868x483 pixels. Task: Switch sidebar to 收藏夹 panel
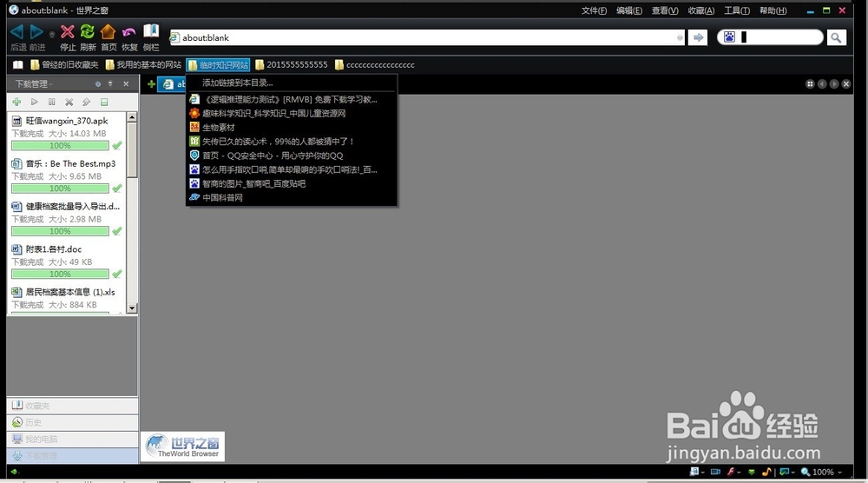(73, 406)
